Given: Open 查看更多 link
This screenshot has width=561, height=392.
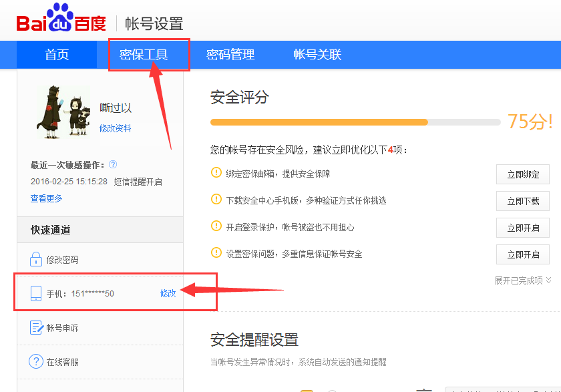Looking at the screenshot, I should tap(46, 198).
